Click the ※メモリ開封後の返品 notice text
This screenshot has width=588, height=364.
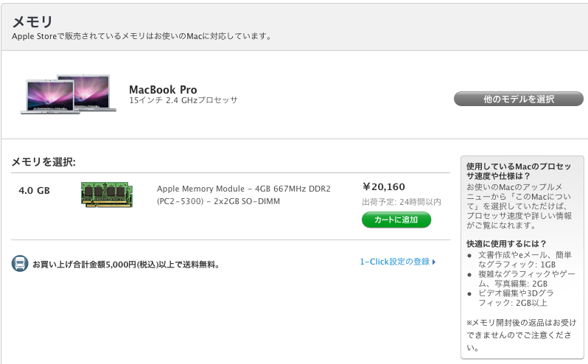click(x=521, y=335)
